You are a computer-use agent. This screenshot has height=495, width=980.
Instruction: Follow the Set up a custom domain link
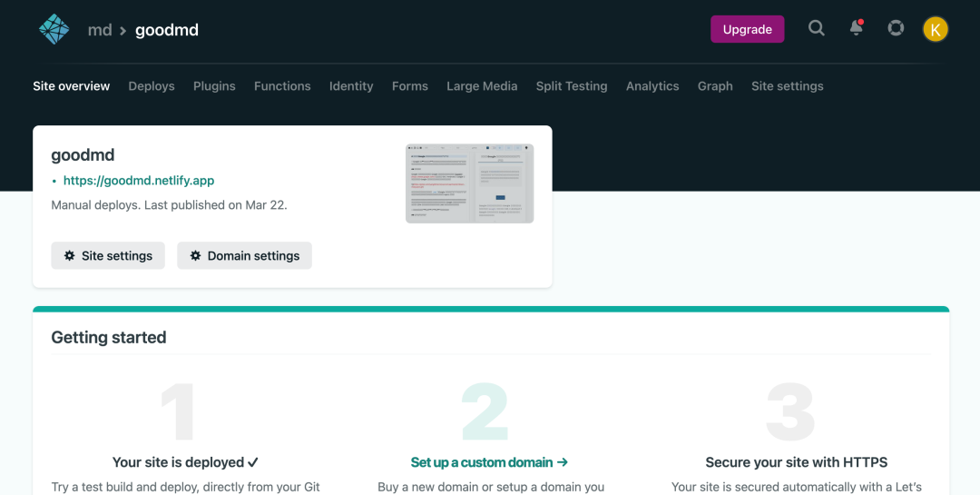point(489,462)
